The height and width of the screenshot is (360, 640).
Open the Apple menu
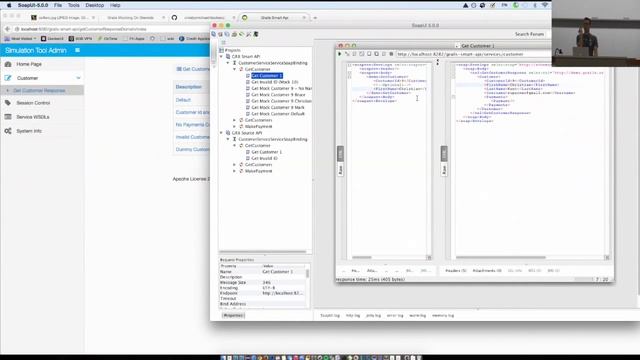(9, 5)
